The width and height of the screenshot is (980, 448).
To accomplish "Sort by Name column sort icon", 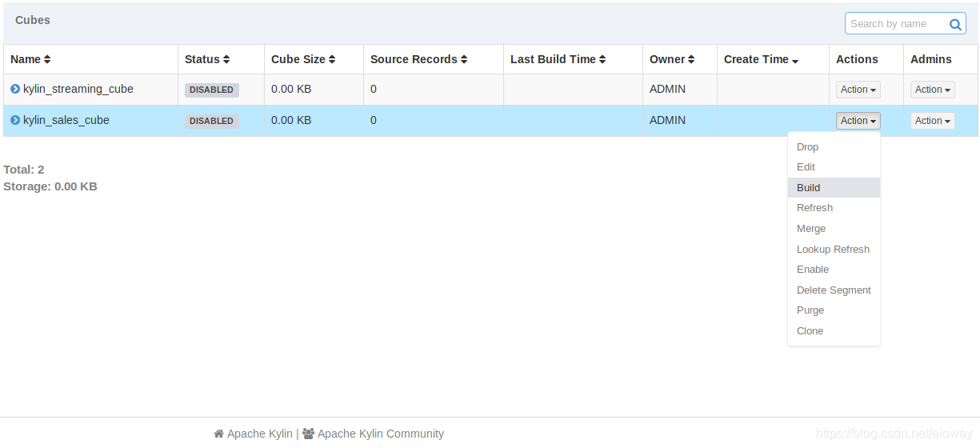I will pyautogui.click(x=47, y=59).
